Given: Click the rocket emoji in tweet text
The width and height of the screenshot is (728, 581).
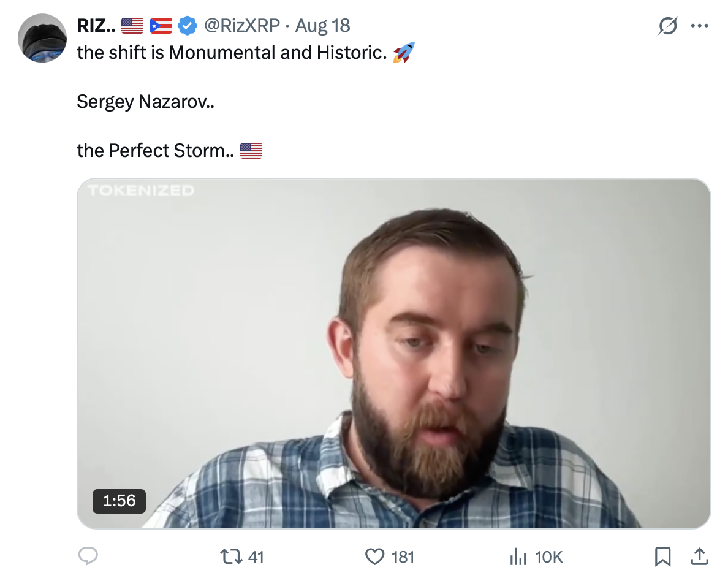Looking at the screenshot, I should tap(403, 53).
